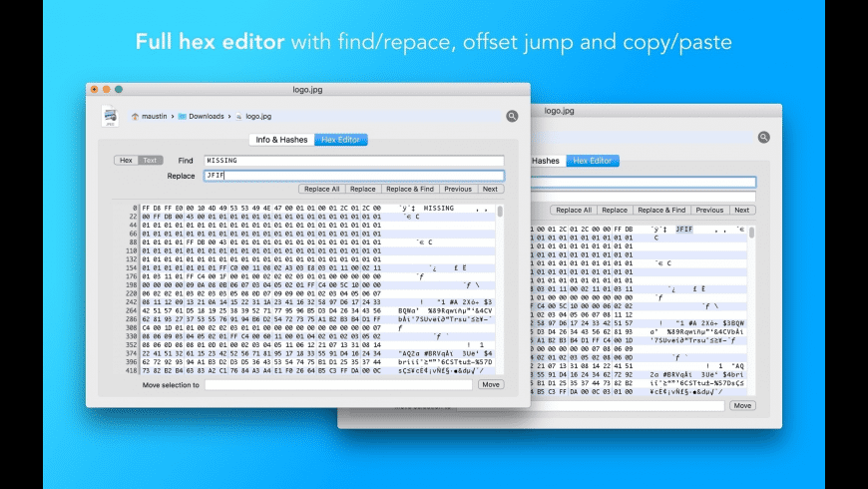Click Move button in back window
The image size is (868, 489).
(742, 405)
